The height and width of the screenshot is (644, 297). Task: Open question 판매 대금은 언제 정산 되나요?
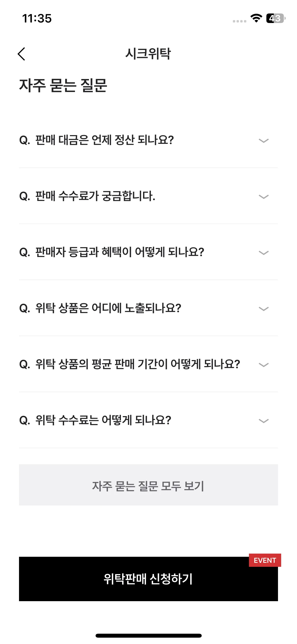coord(148,140)
